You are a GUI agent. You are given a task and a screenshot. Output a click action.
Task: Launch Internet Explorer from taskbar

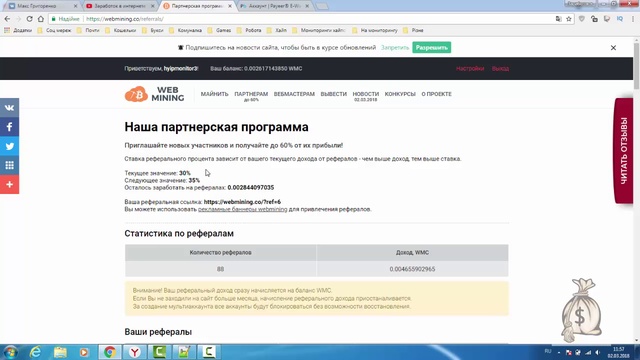pos(36,352)
